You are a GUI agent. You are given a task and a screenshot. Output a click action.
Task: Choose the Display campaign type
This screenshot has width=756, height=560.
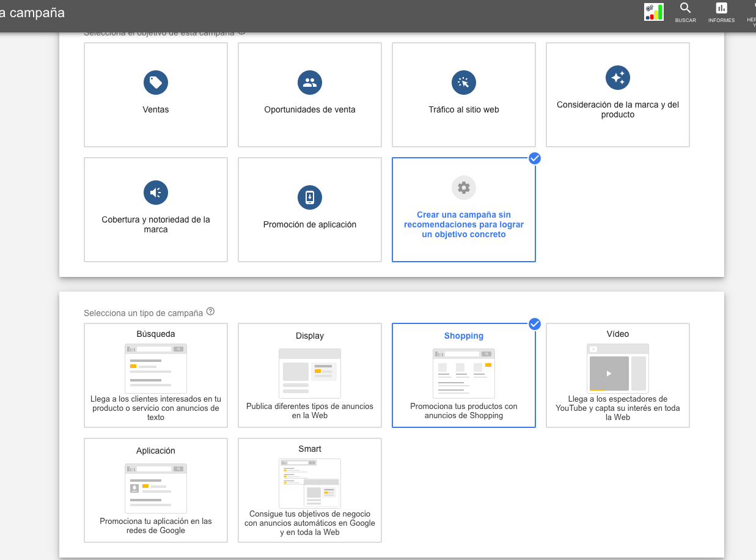tap(310, 375)
